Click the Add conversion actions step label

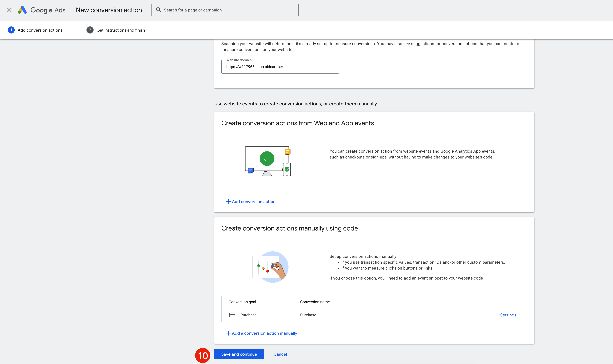tap(40, 30)
